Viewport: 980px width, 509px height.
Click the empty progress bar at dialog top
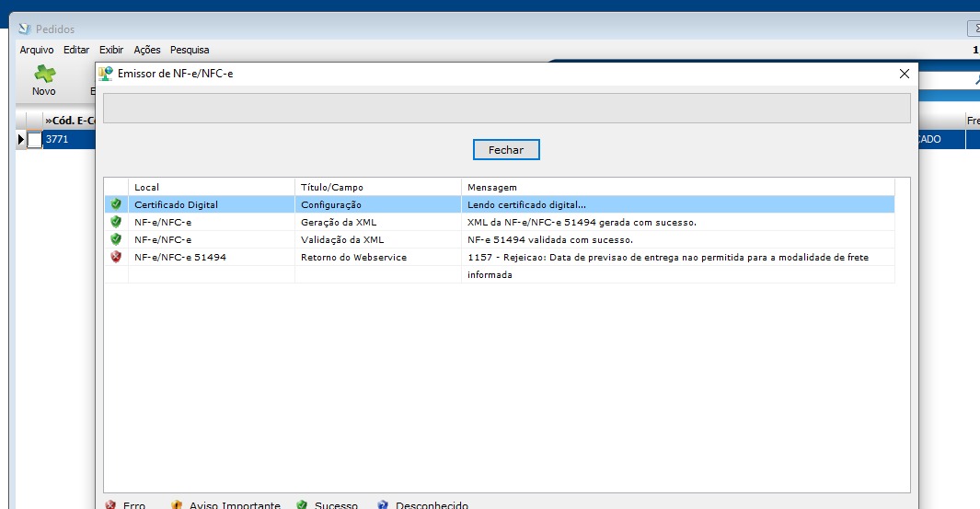coord(506,109)
